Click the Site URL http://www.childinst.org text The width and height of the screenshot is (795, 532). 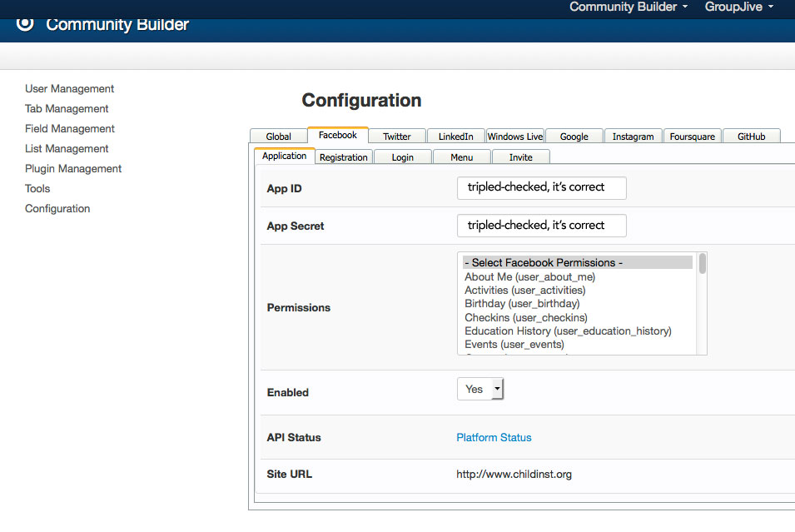pyautogui.click(x=514, y=474)
